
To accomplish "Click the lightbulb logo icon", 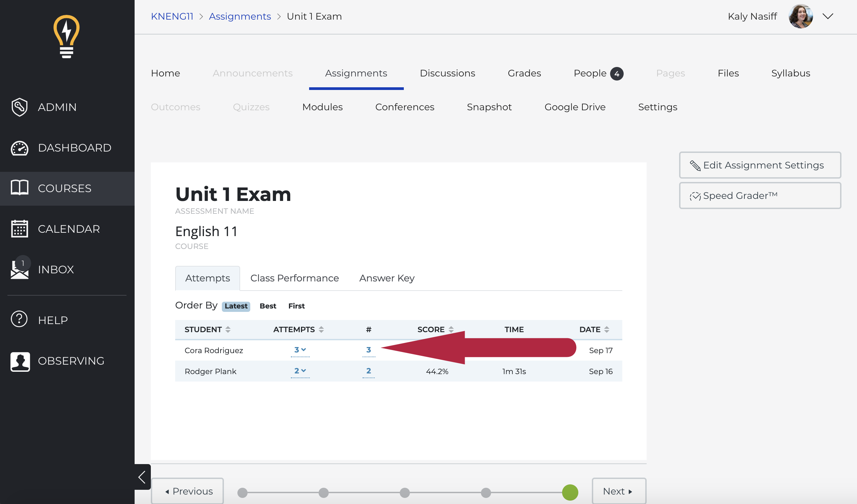I will (x=66, y=37).
